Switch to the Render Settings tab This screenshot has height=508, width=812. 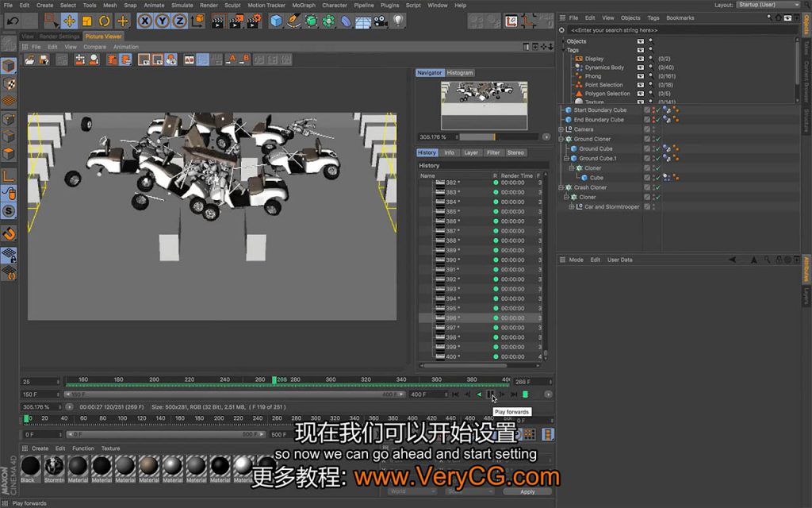[59, 37]
